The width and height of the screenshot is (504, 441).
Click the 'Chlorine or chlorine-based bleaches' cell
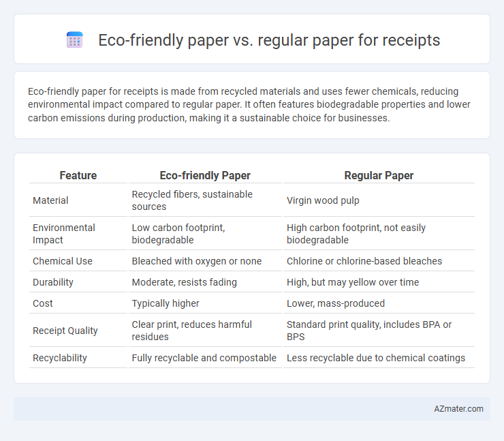point(379,261)
